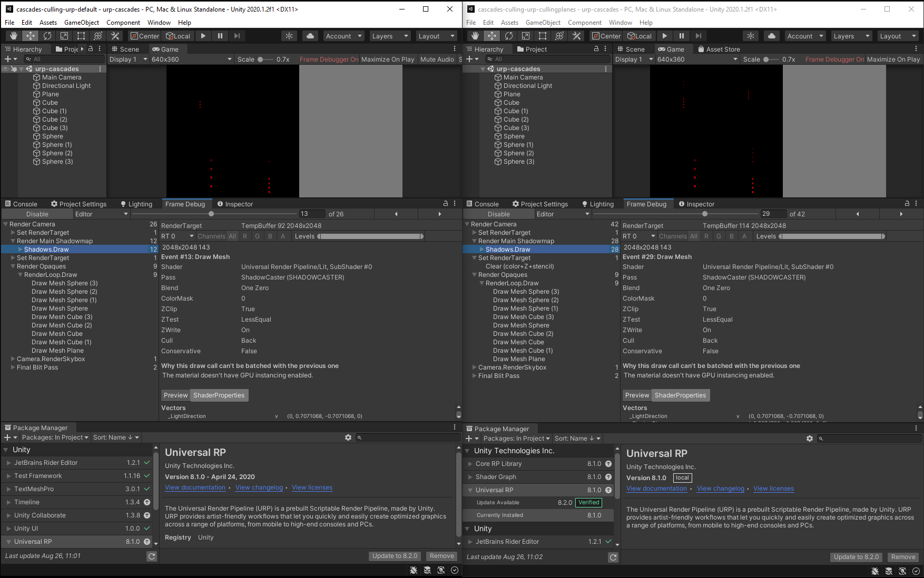Open Editor connection dropdown in left Frame Debug
The height and width of the screenshot is (578, 924).
pyautogui.click(x=101, y=214)
